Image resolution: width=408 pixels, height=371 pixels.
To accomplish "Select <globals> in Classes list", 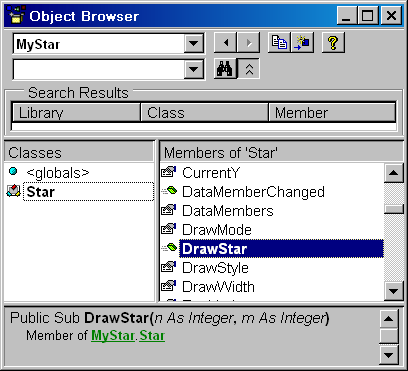I will [58, 173].
